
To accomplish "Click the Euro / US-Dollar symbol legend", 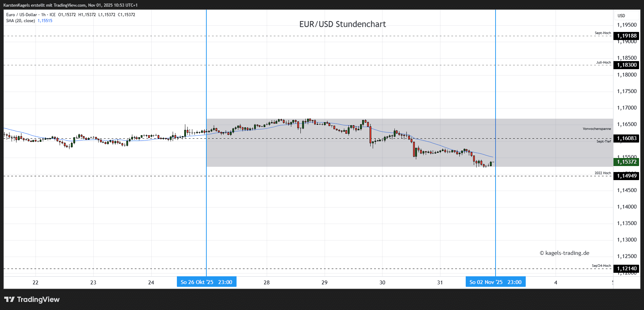I will tap(21, 15).
